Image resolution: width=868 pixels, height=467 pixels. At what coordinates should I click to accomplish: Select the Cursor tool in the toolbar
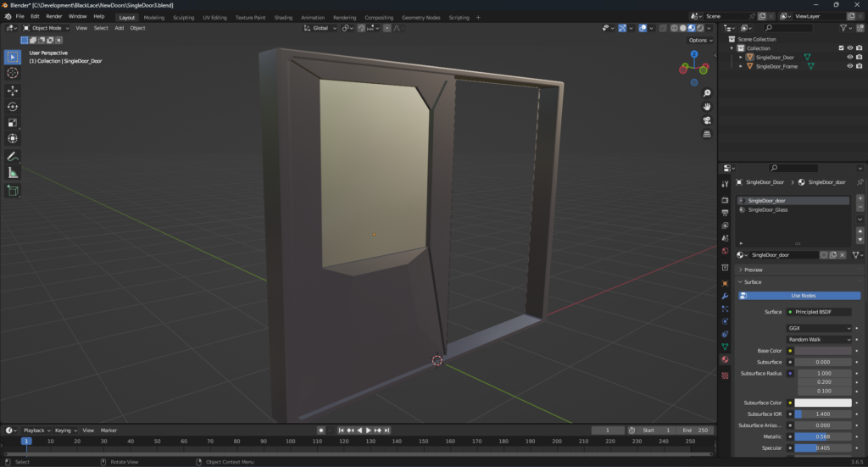click(x=13, y=73)
